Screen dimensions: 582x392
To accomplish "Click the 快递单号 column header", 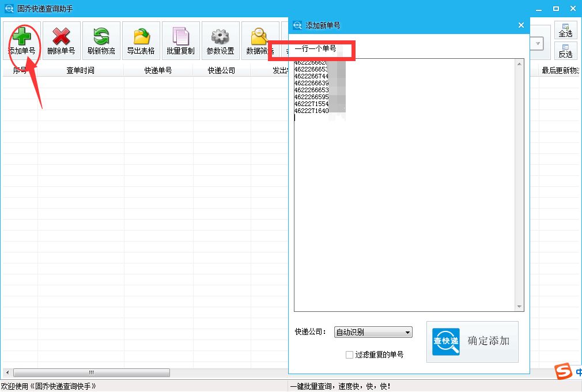I will [x=158, y=70].
